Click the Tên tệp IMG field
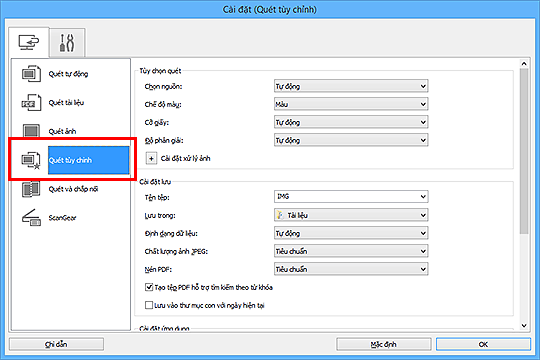Image resolution: width=540 pixels, height=360 pixels. tap(351, 197)
